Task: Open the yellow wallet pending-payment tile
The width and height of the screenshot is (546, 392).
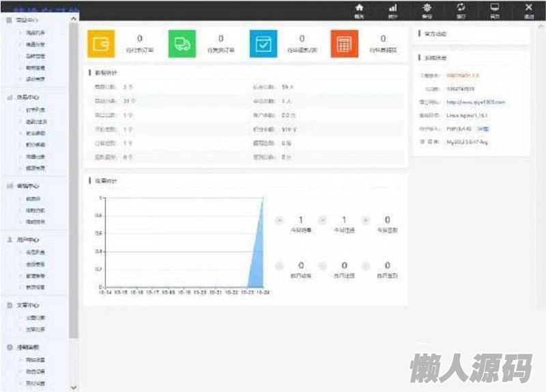Action: (x=101, y=44)
